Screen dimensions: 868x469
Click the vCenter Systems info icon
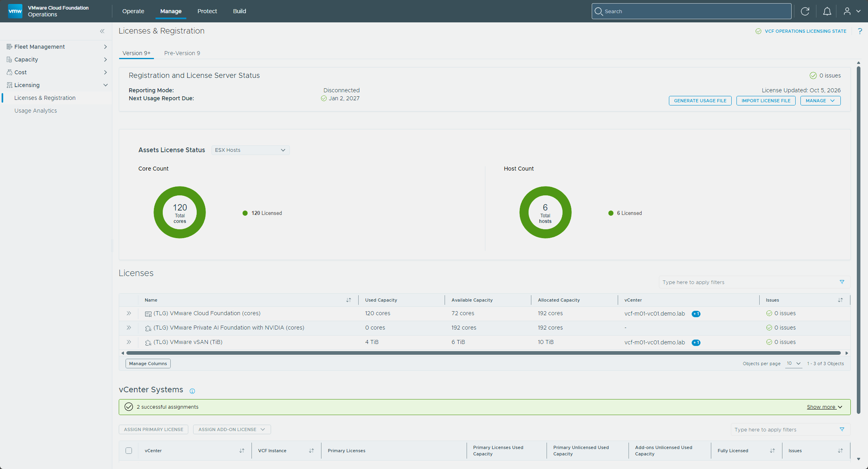tap(192, 391)
